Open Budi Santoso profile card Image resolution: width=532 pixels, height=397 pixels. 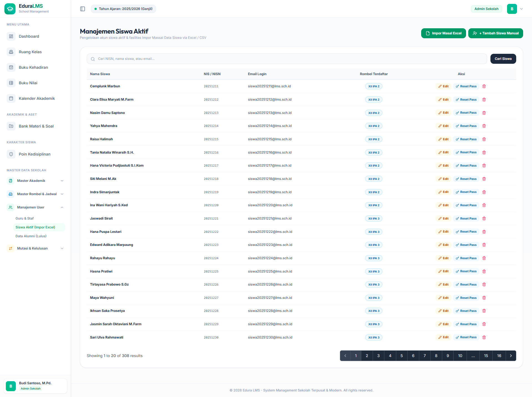point(35,386)
